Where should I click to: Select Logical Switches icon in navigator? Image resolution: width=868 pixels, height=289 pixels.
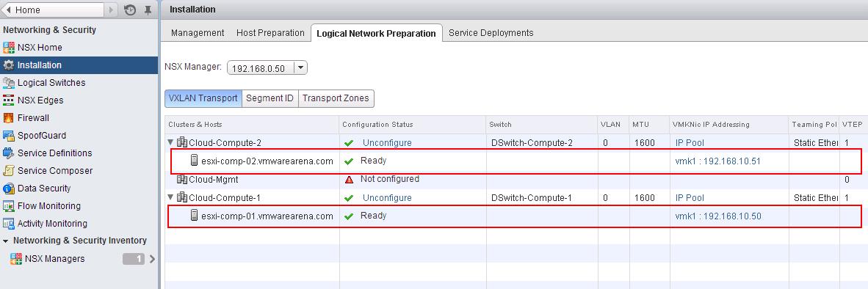(x=9, y=83)
